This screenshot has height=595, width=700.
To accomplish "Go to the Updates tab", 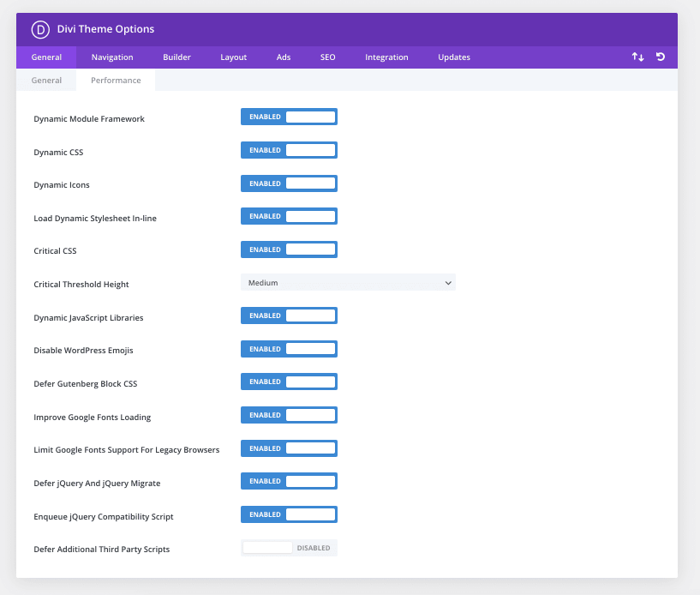I will tap(454, 57).
